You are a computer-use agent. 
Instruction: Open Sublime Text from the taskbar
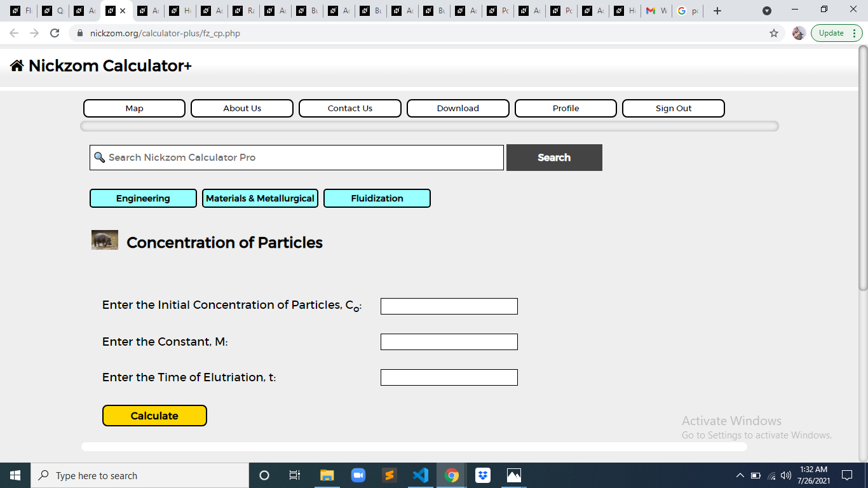[x=390, y=475]
